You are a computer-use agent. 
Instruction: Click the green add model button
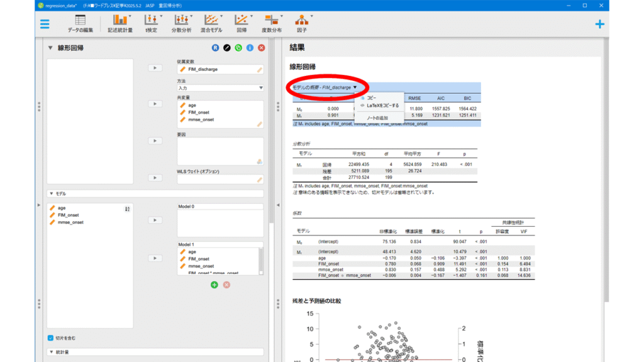214,285
